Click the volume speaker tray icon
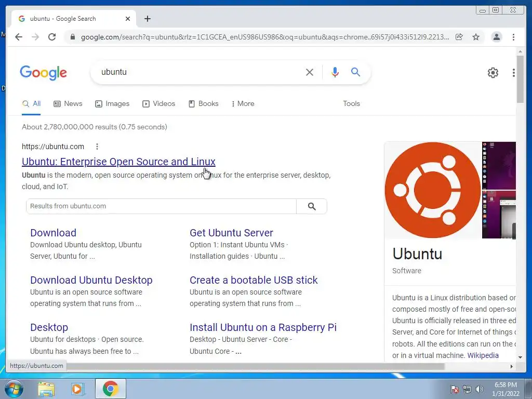 479,389
